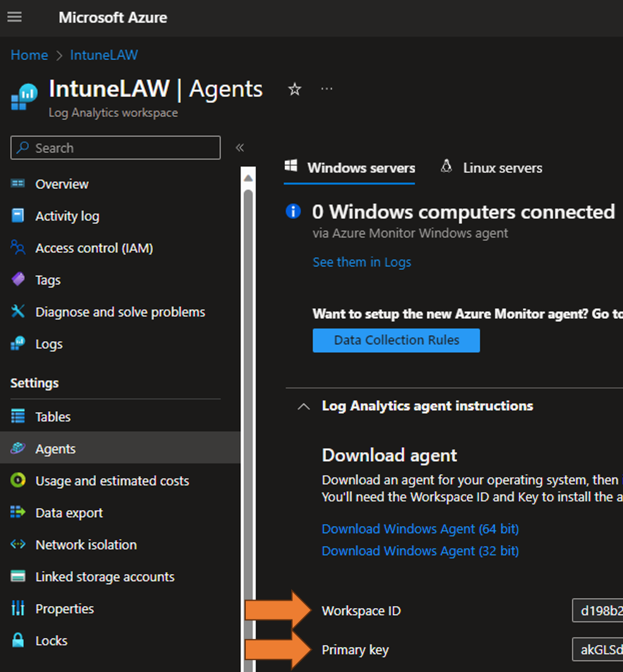The image size is (623, 672).
Task: Select the Activity log icon
Action: (19, 216)
